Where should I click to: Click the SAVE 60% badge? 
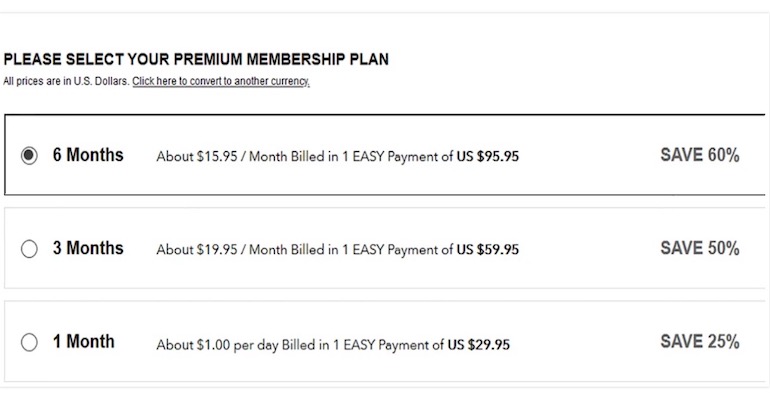699,155
